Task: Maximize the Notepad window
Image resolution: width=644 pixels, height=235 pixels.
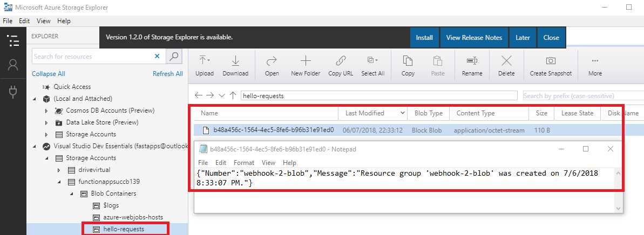Action: tap(586, 149)
